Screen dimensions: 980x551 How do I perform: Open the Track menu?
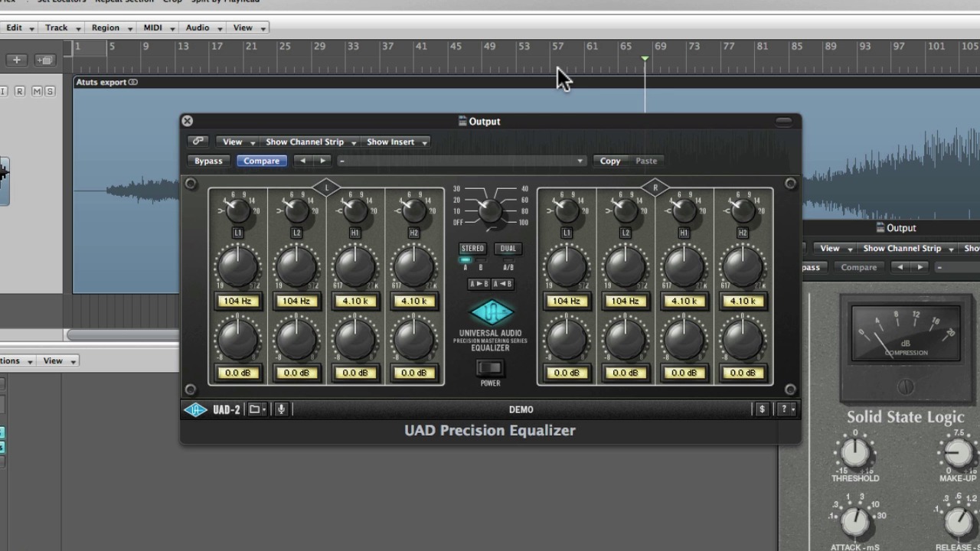pos(60,28)
